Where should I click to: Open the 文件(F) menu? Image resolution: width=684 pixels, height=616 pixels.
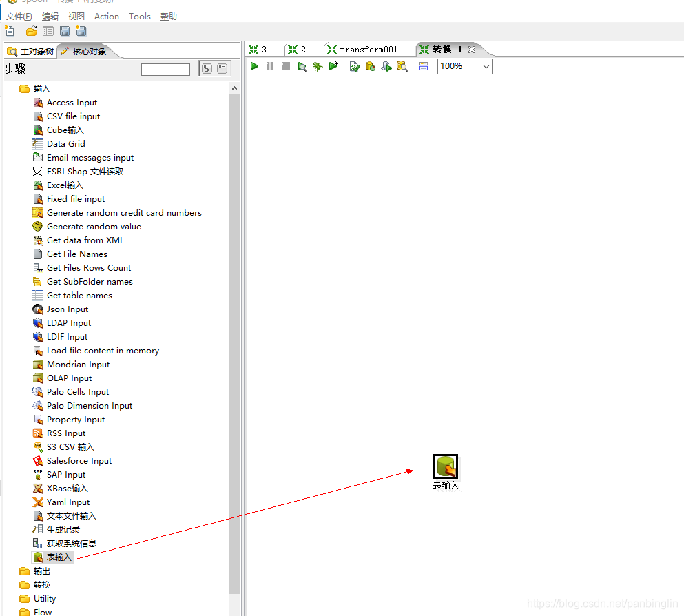(19, 17)
